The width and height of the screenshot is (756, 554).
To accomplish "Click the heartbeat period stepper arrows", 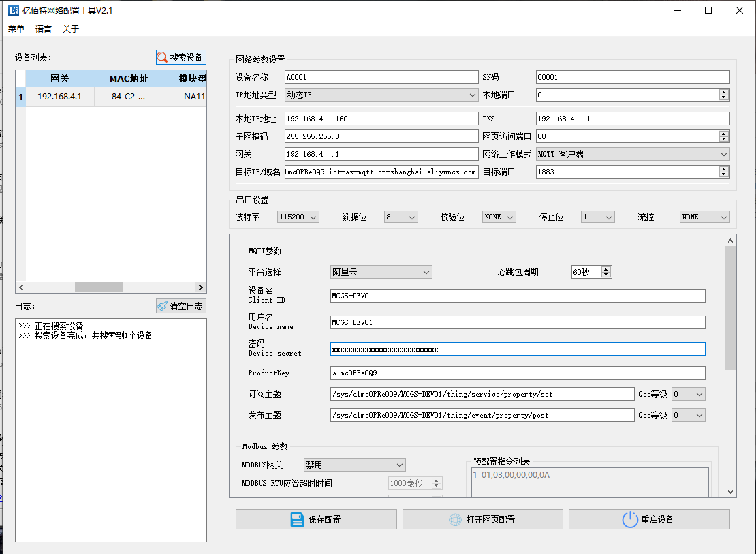I will coord(606,272).
